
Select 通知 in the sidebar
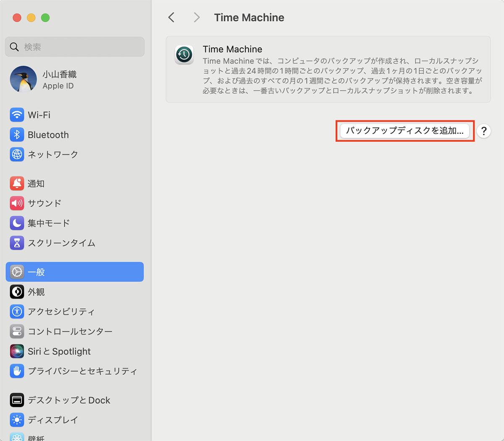(75, 183)
